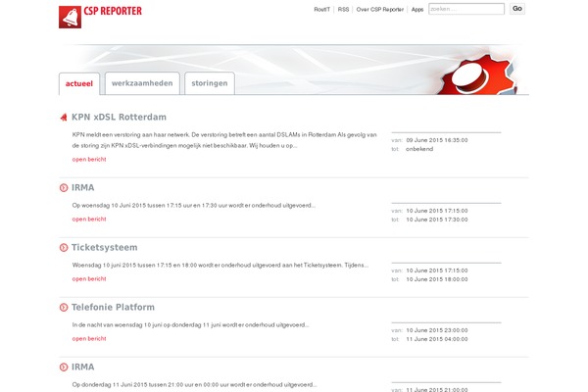Screen dimensions: 588x392
Task: Click the arrow icon beside Telefonie Platform
Action: coord(64,307)
